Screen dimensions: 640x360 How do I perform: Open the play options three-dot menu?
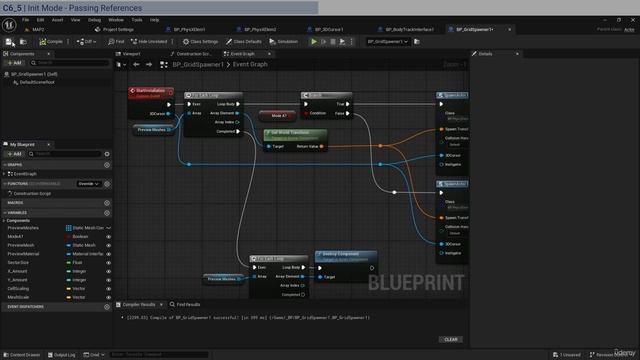(x=351, y=42)
